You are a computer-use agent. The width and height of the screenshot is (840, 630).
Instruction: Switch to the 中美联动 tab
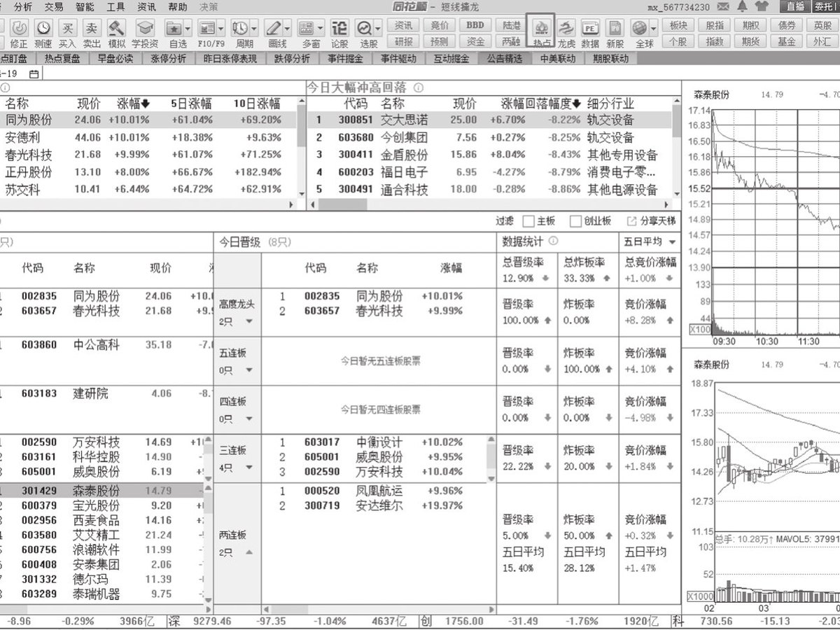coord(558,59)
